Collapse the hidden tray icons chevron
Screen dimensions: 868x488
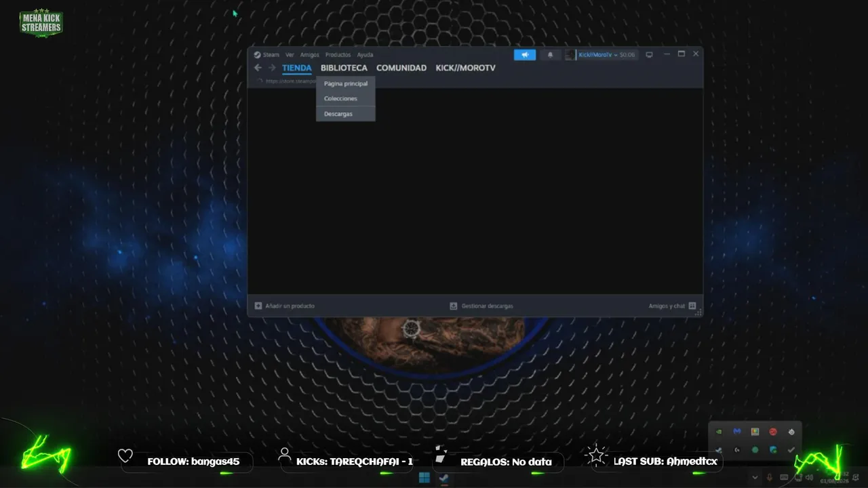click(755, 478)
